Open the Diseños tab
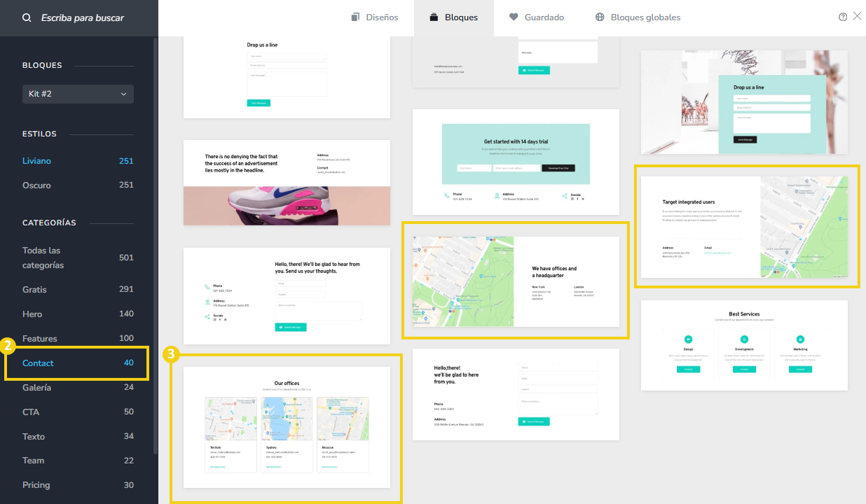Screen dimensions: 866x504 pos(375,17)
